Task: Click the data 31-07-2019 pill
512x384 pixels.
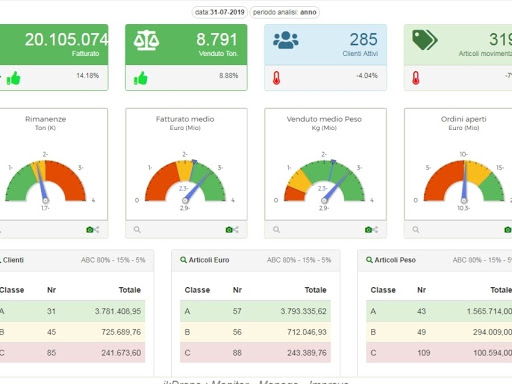Action: click(220, 12)
